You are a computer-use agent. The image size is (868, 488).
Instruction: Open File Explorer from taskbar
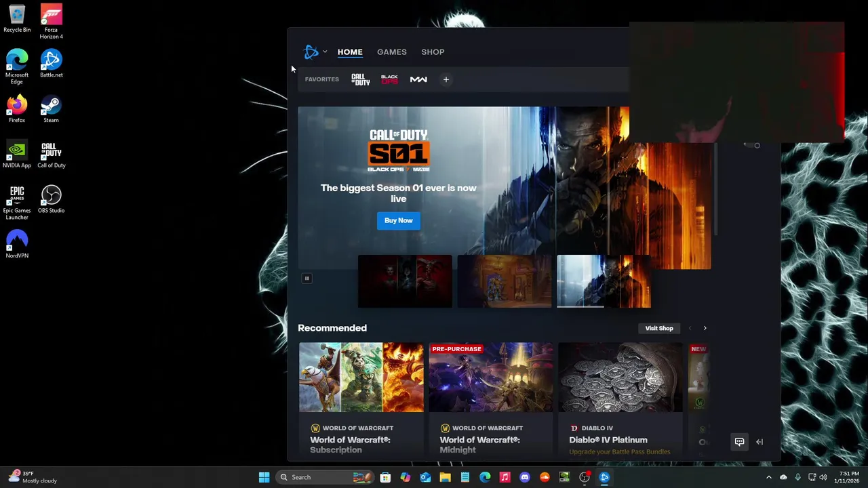click(x=445, y=477)
